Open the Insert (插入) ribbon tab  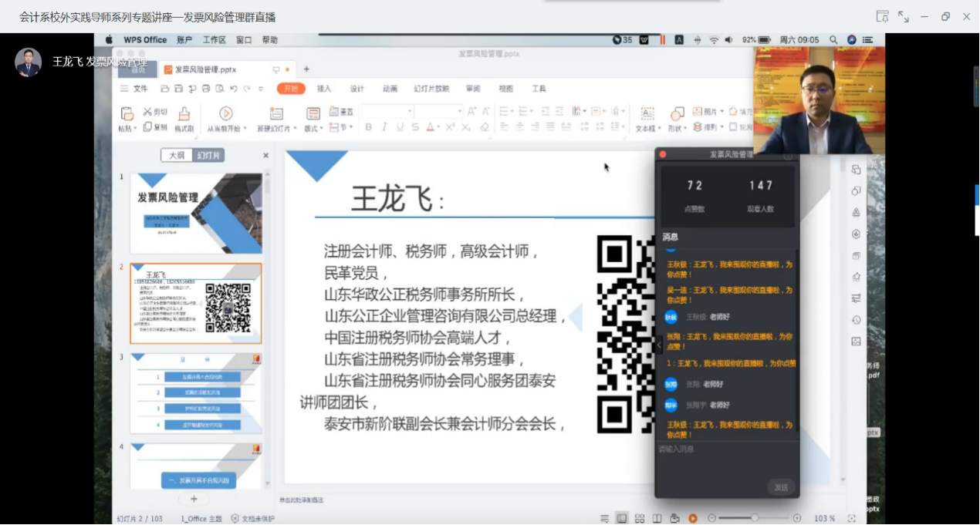click(x=324, y=89)
